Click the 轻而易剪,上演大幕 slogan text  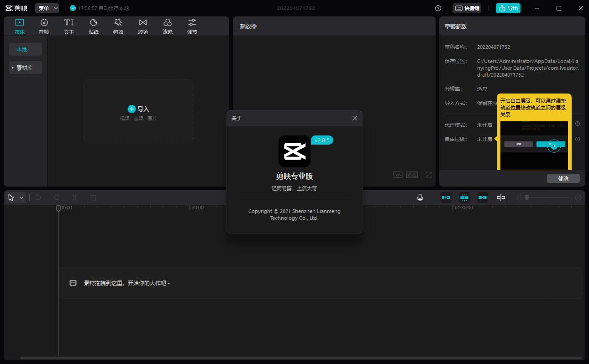[294, 188]
